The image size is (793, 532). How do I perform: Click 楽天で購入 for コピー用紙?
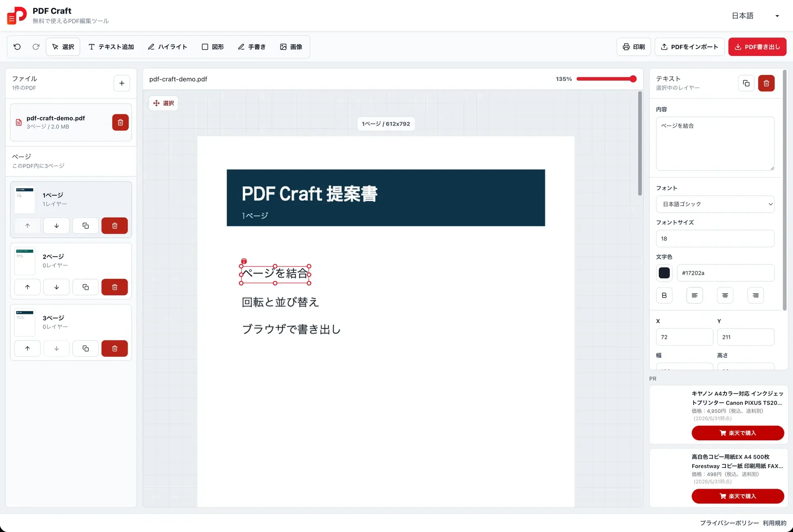pyautogui.click(x=738, y=496)
